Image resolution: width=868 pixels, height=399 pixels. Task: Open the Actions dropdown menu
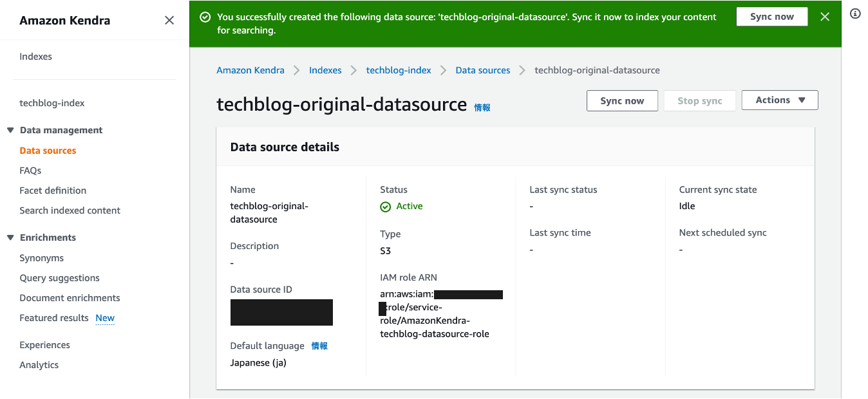780,100
